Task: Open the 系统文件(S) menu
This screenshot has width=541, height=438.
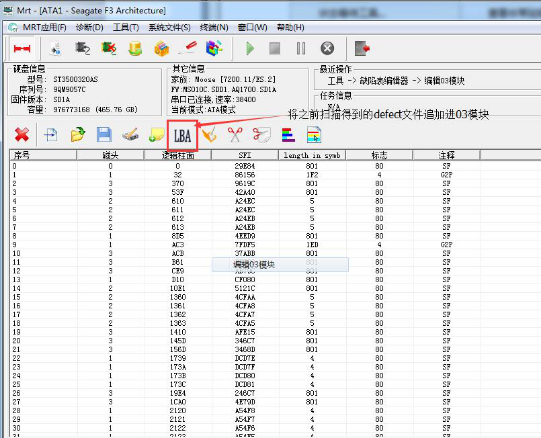Action: point(169,27)
